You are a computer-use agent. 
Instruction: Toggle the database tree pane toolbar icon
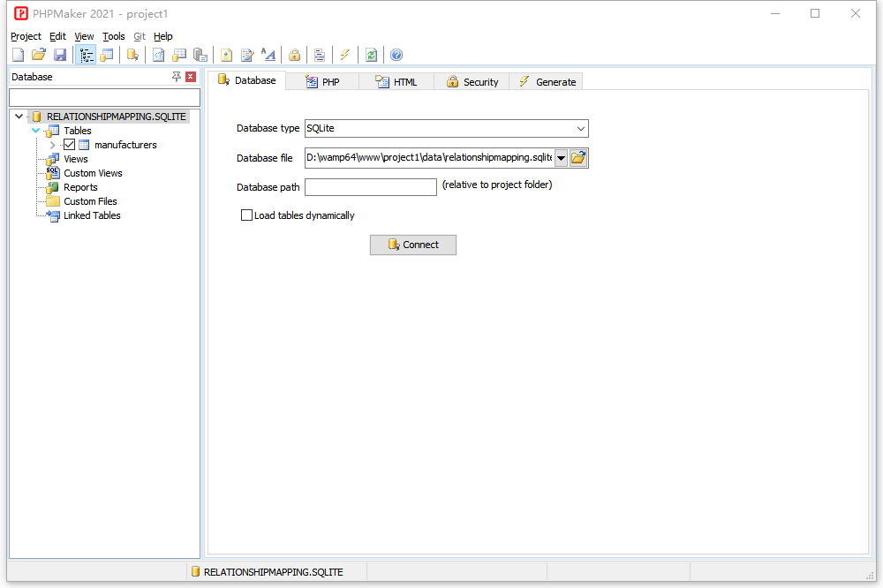click(x=86, y=55)
